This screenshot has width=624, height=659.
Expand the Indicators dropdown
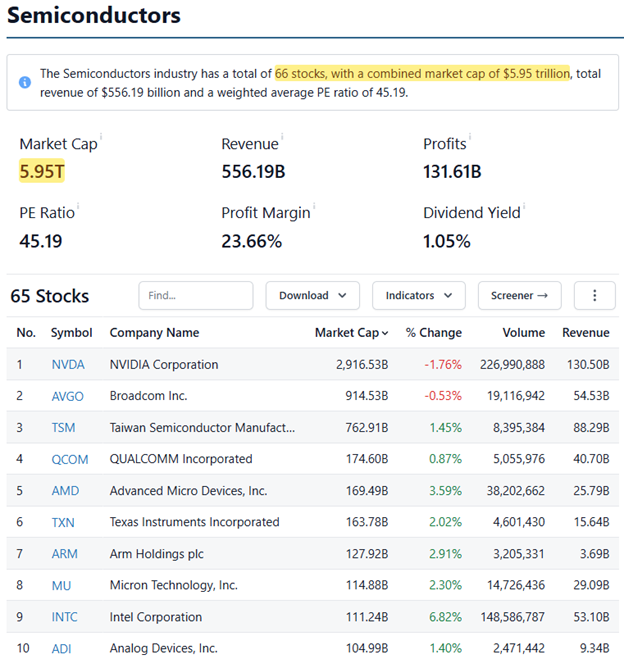(419, 295)
